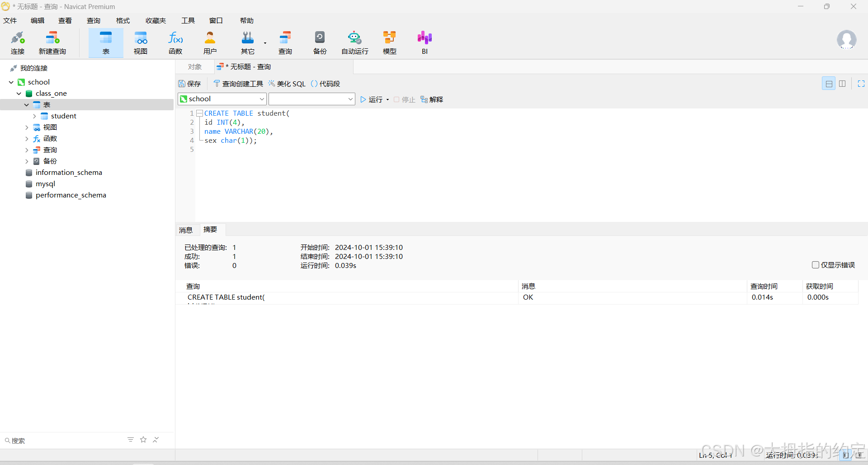Open the school connection dropdown
The image size is (868, 465).
(222, 99)
